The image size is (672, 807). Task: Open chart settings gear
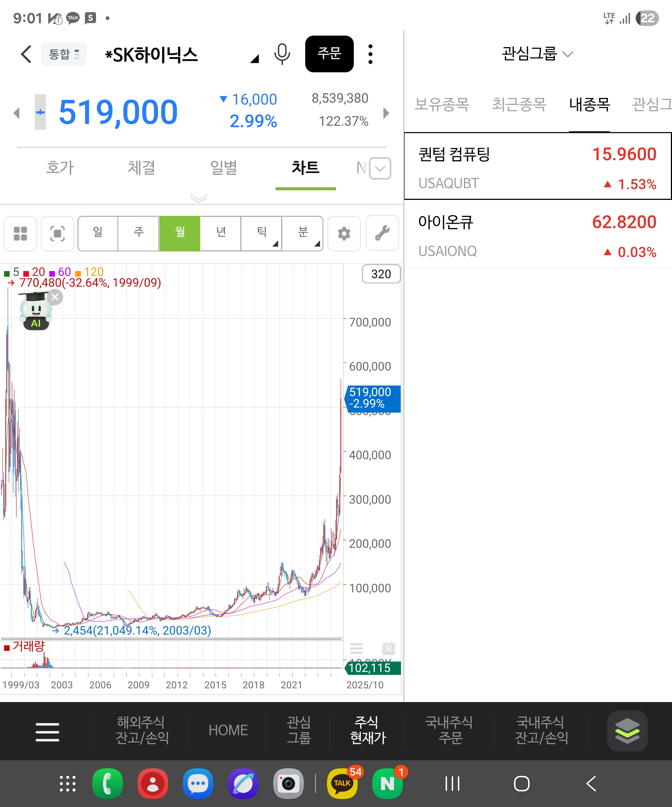point(344,234)
